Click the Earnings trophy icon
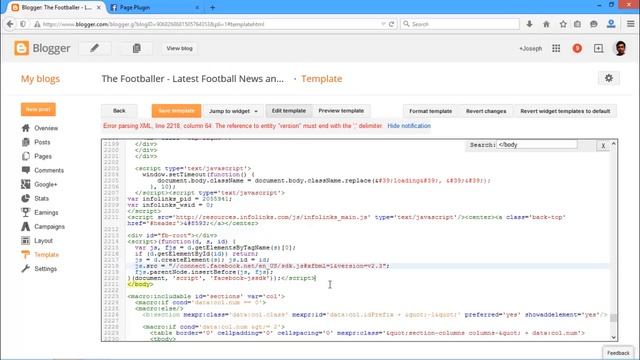Screen dimensions: 640x360 tap(26, 212)
